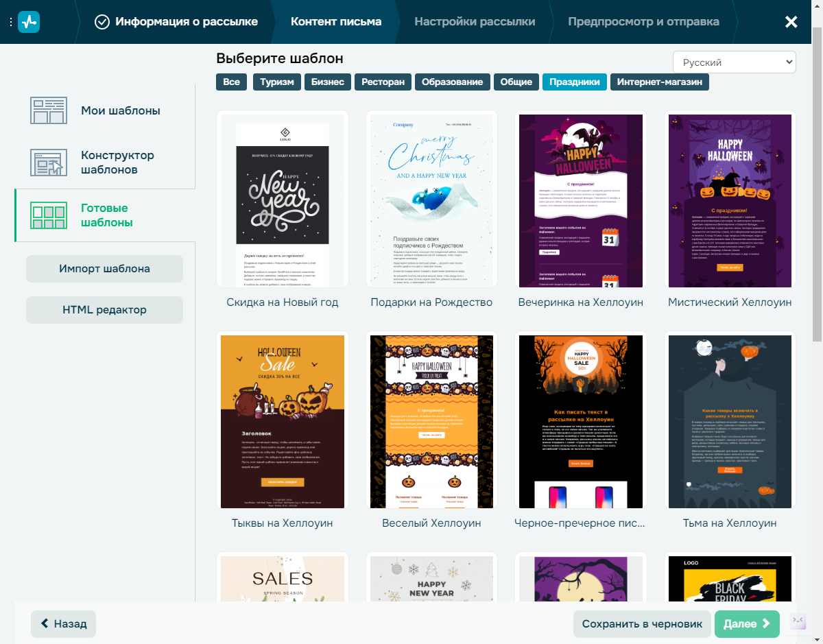
Task: Open the Black Friday template thumbnail
Action: pyautogui.click(x=730, y=578)
